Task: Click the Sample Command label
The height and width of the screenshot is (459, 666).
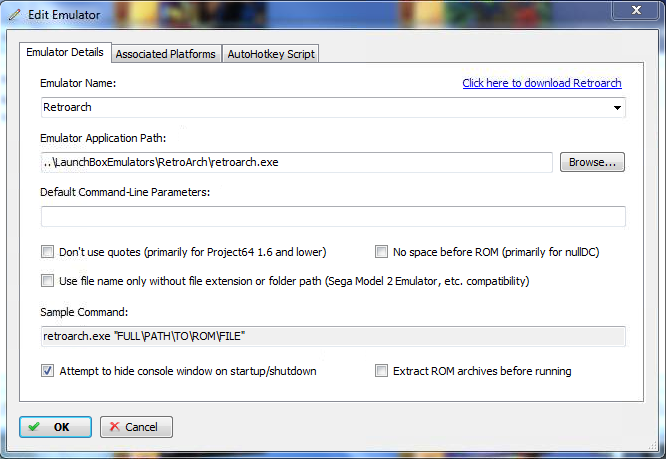Action: (84, 312)
